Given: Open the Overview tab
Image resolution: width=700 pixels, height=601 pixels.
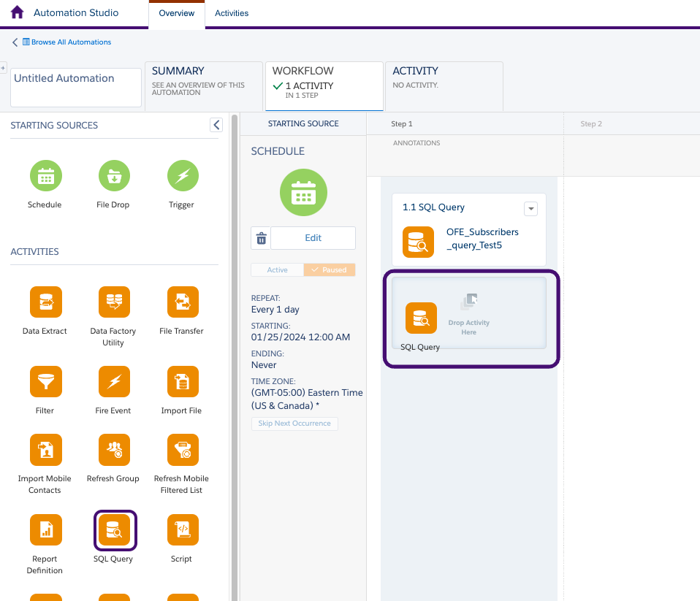Looking at the screenshot, I should (176, 13).
